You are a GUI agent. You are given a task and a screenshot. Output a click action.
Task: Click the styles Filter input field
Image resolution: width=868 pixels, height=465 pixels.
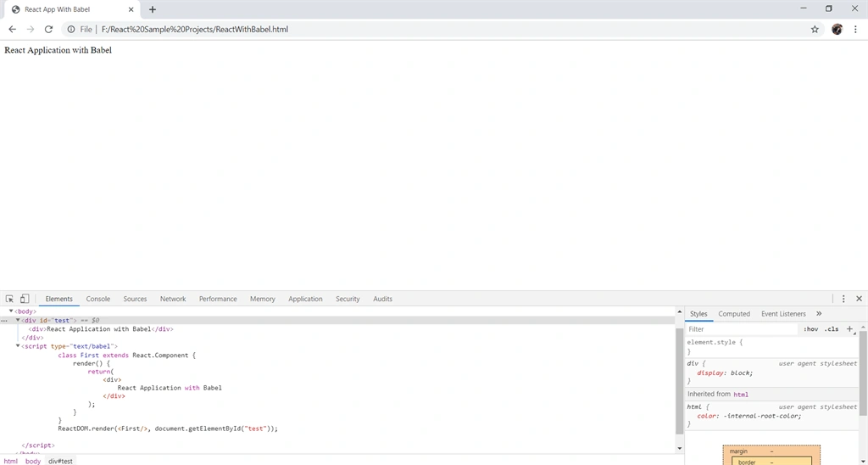click(742, 329)
